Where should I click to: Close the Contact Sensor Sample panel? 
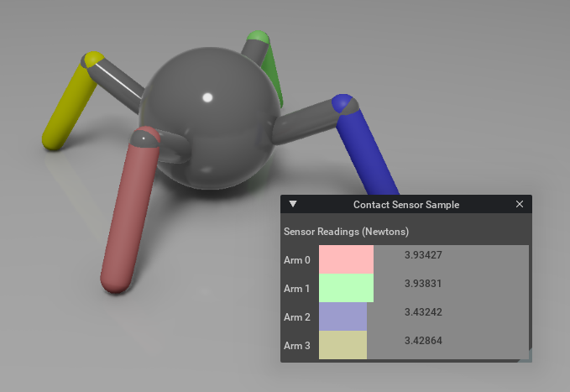pyautogui.click(x=519, y=204)
